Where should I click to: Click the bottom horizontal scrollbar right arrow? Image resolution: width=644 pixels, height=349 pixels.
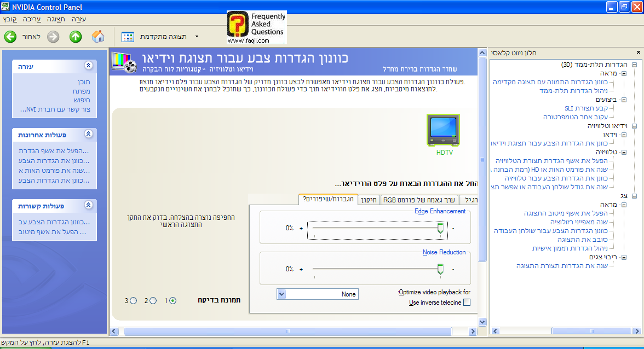click(x=473, y=330)
